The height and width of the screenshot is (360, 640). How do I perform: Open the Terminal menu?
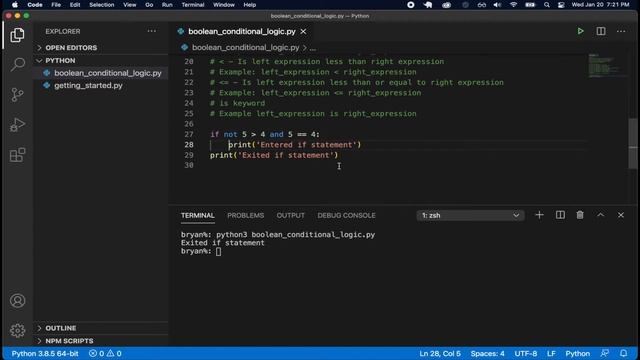[x=193, y=5]
